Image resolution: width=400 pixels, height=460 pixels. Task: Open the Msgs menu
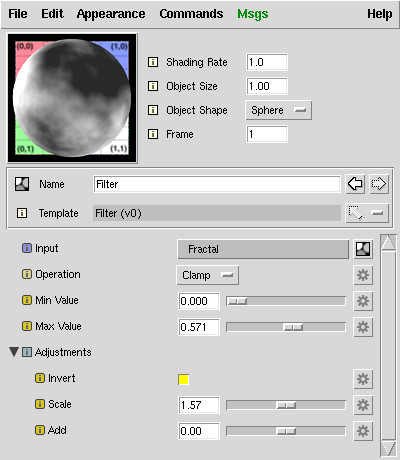click(x=253, y=14)
